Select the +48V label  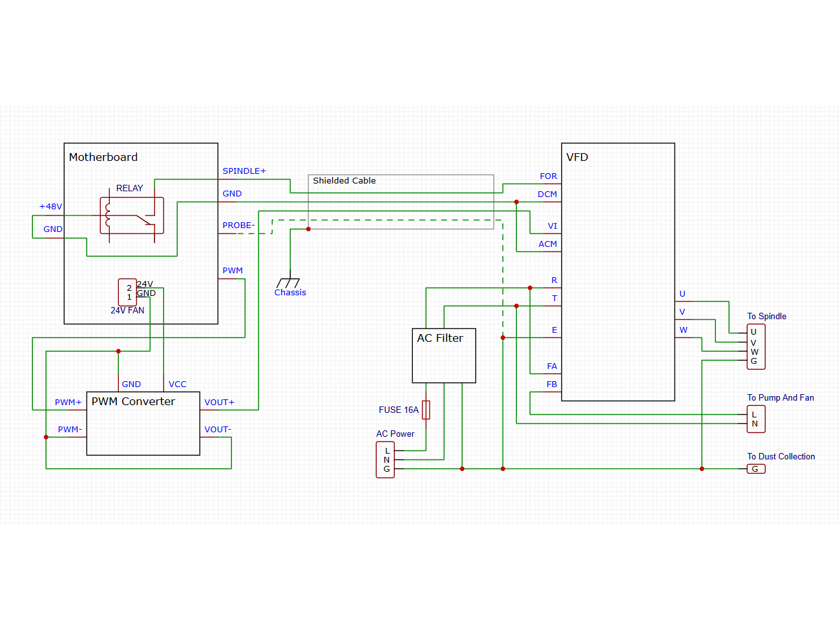[x=50, y=207]
